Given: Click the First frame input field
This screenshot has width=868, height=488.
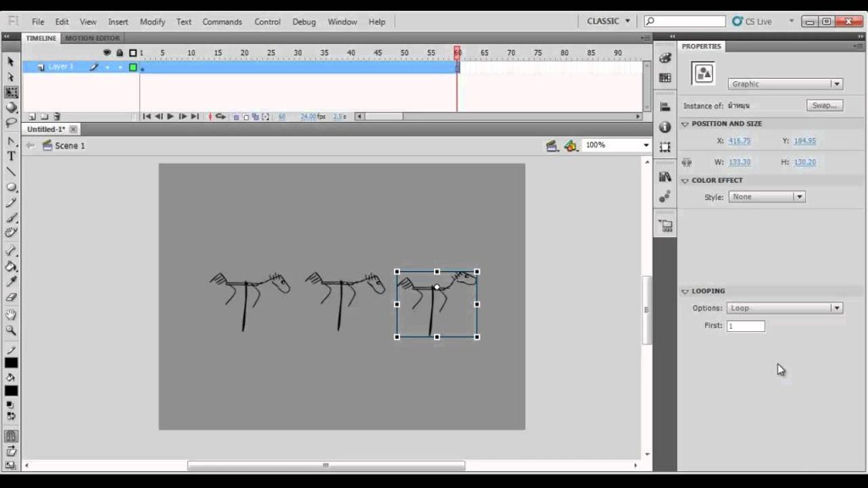Looking at the screenshot, I should coord(746,326).
